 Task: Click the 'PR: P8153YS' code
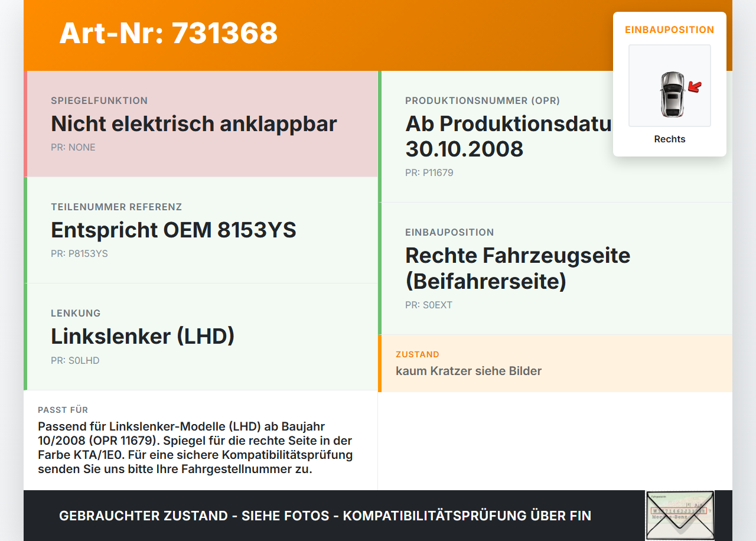(x=79, y=254)
